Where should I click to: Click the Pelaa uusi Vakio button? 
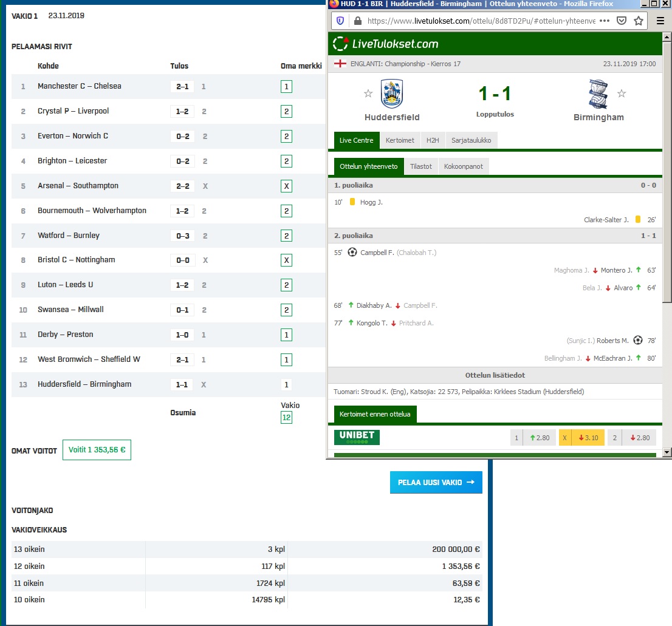[x=436, y=483]
